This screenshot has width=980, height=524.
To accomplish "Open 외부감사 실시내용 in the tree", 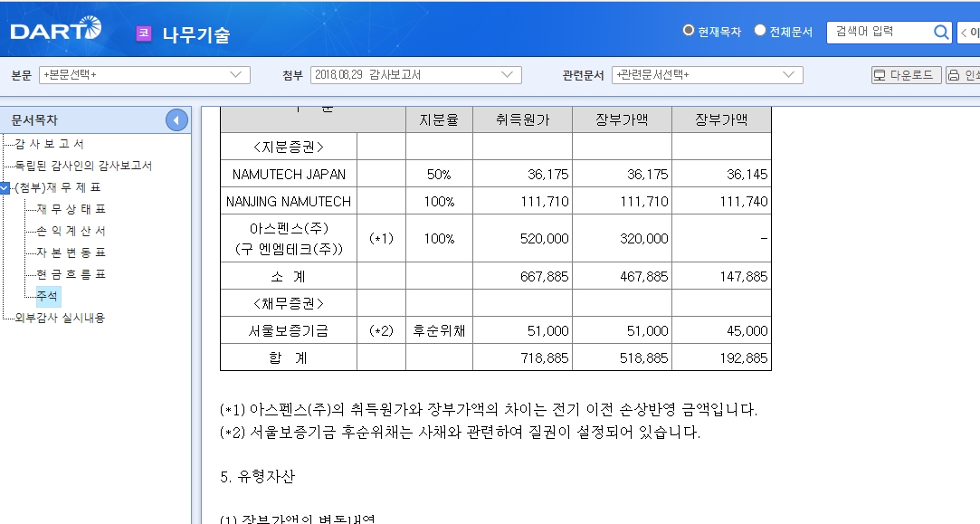I will (x=60, y=318).
